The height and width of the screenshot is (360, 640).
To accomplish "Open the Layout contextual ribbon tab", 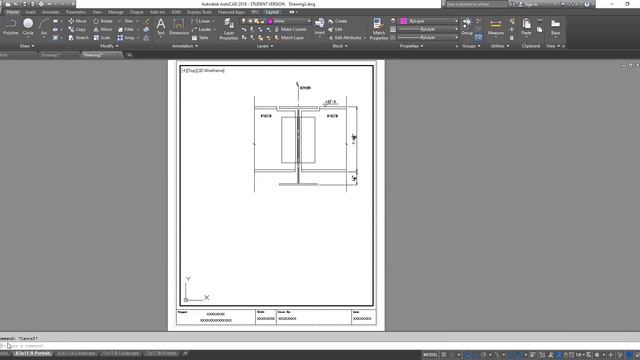I will click(x=272, y=12).
